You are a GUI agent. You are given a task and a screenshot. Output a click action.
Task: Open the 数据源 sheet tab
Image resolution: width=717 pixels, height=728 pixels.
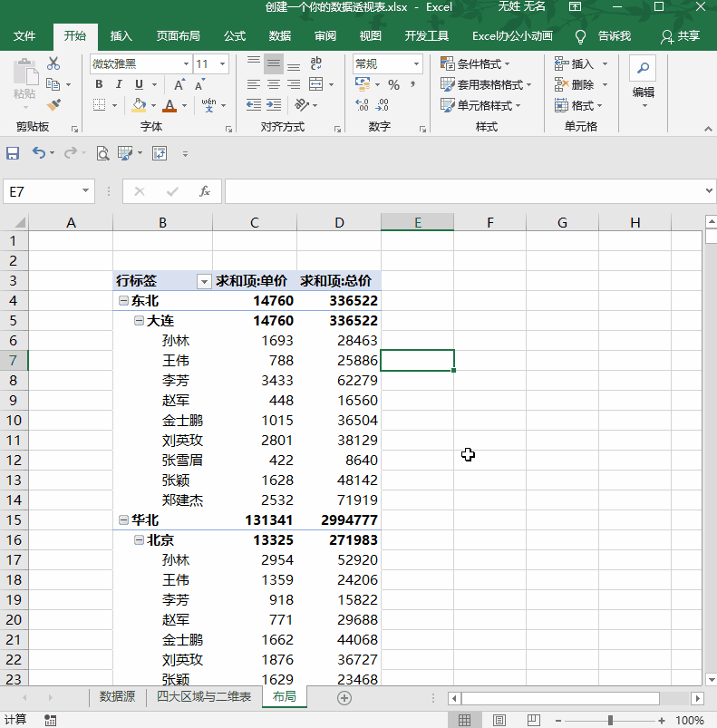118,697
